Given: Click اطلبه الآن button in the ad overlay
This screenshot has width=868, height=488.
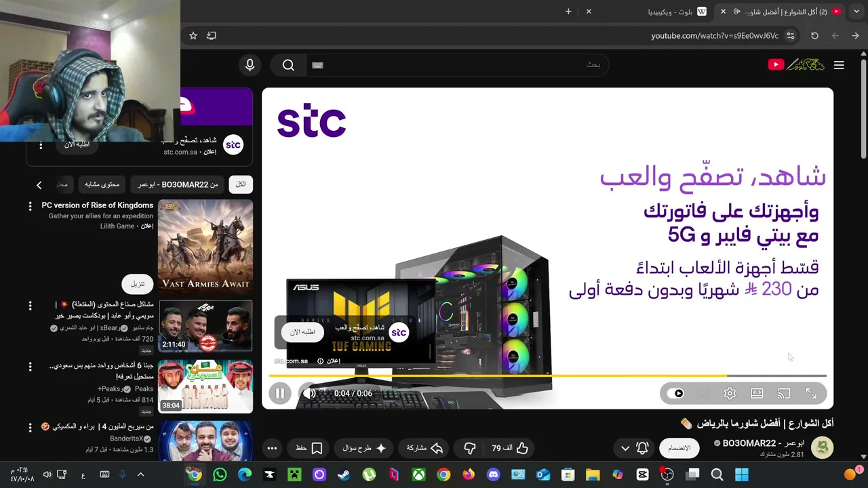Looking at the screenshot, I should [x=302, y=332].
